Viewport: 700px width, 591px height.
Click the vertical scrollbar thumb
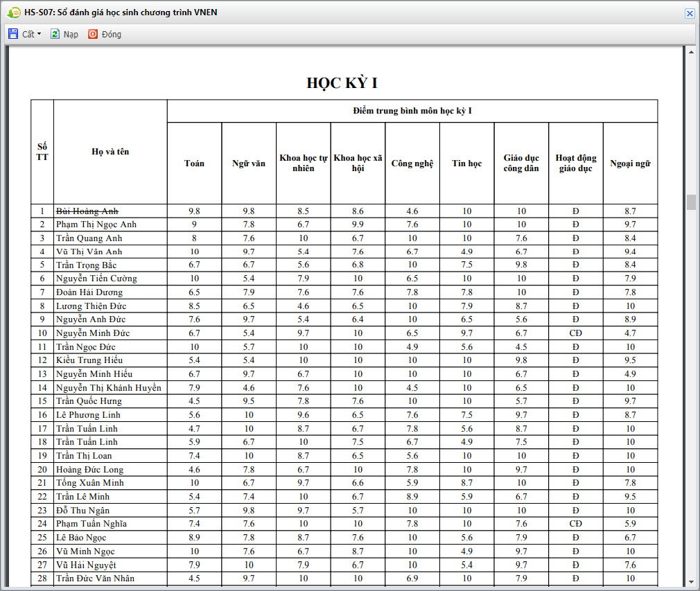(691, 202)
